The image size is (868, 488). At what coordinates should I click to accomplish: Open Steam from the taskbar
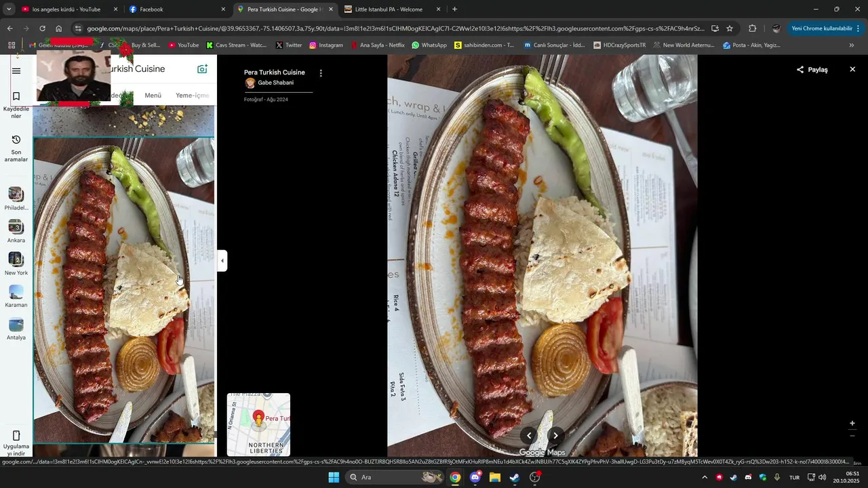pyautogui.click(x=515, y=477)
